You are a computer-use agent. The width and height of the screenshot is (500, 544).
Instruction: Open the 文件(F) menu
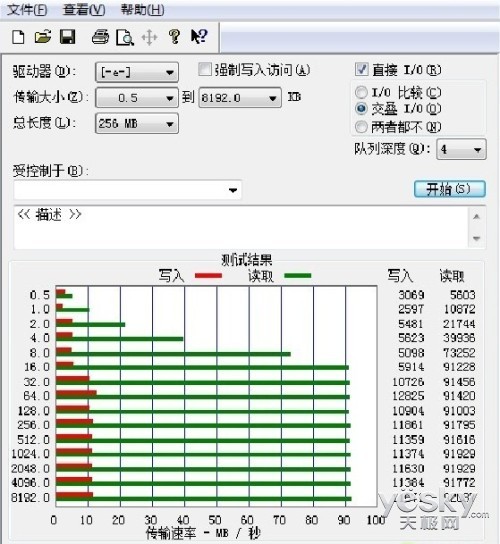pos(27,10)
